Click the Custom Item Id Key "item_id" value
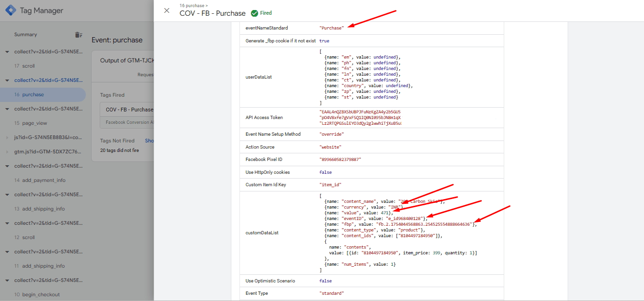Viewport: 644px width, 301px height. point(330,185)
